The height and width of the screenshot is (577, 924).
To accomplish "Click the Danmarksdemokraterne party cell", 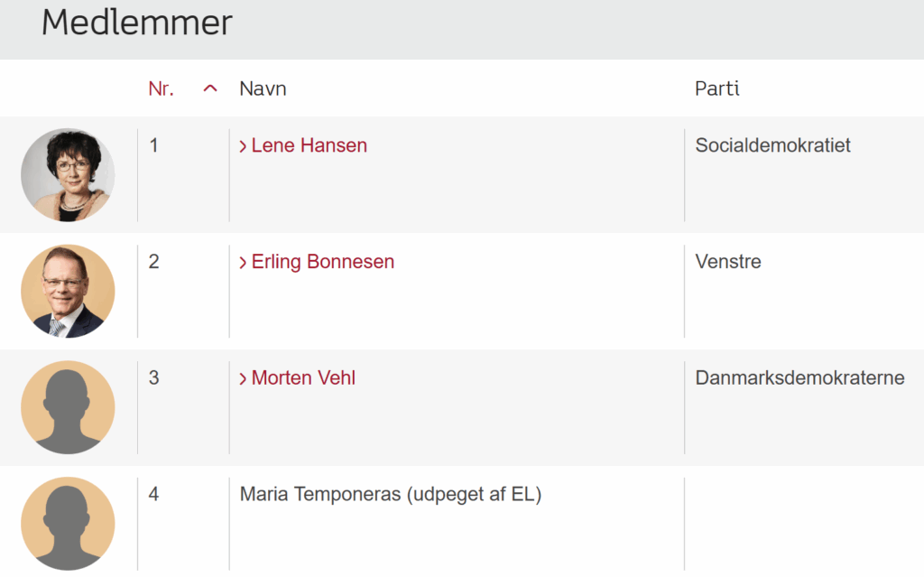I will [799, 378].
